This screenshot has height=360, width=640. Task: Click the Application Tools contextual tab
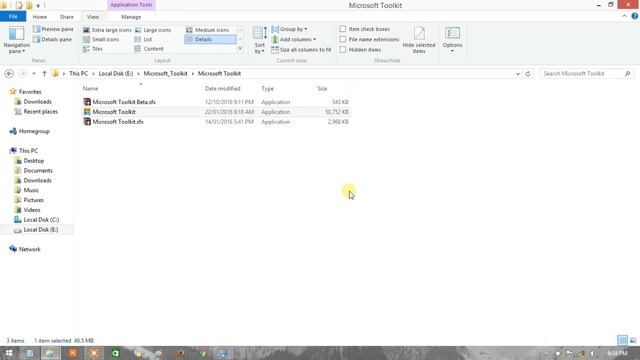pyautogui.click(x=131, y=5)
